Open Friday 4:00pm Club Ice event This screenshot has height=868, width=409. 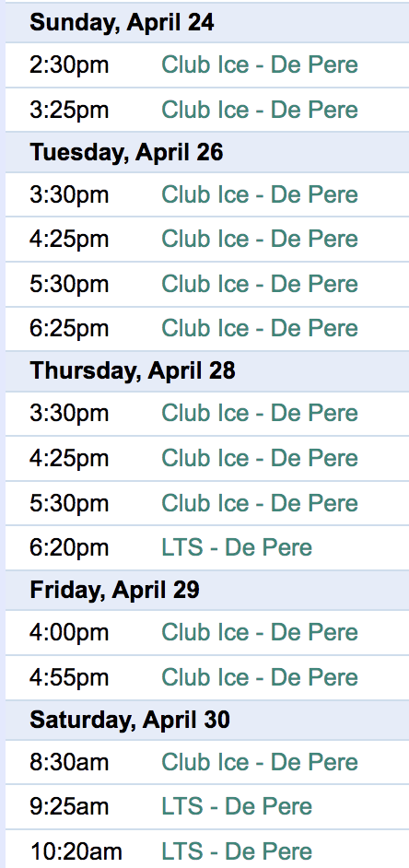[260, 633]
